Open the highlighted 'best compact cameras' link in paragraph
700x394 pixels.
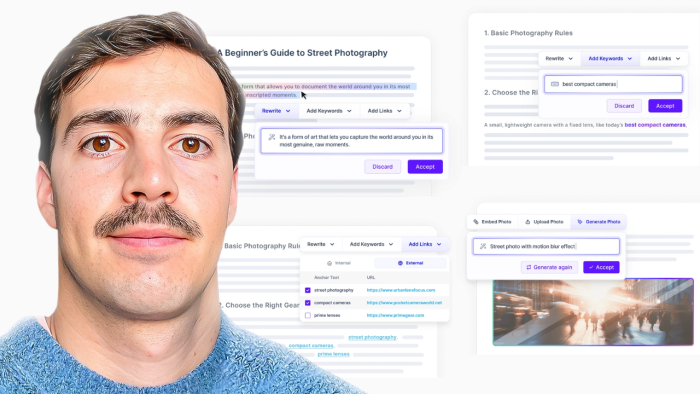tap(654, 125)
